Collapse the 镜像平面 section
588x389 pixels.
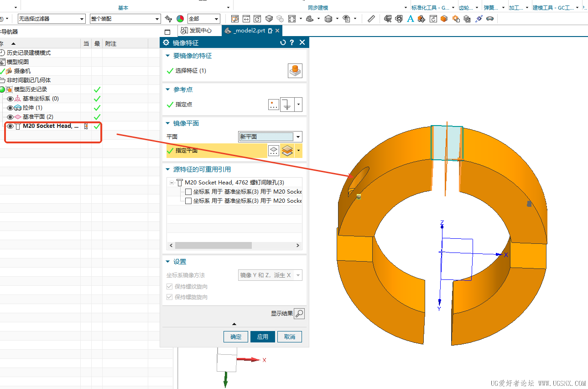point(167,123)
